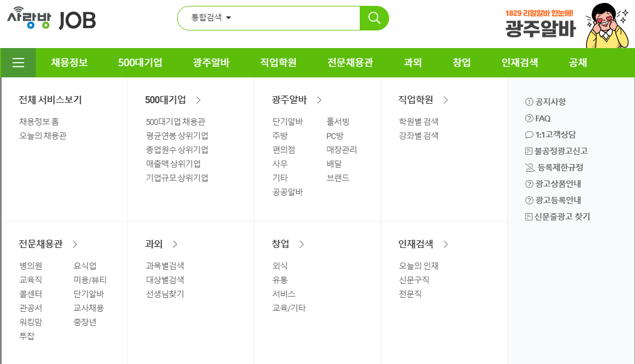Select 채용정보 in the navigation bar

click(x=69, y=62)
